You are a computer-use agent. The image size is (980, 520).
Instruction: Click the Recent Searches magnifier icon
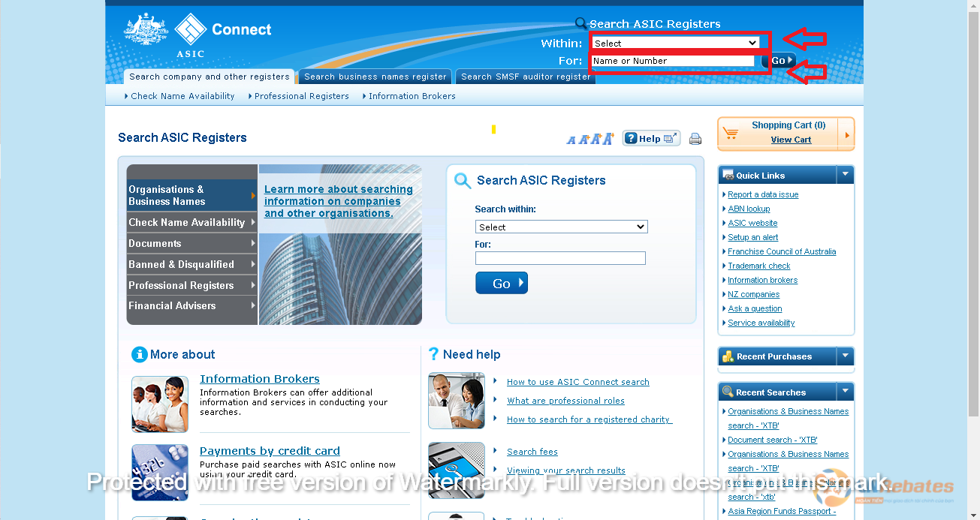pos(728,392)
